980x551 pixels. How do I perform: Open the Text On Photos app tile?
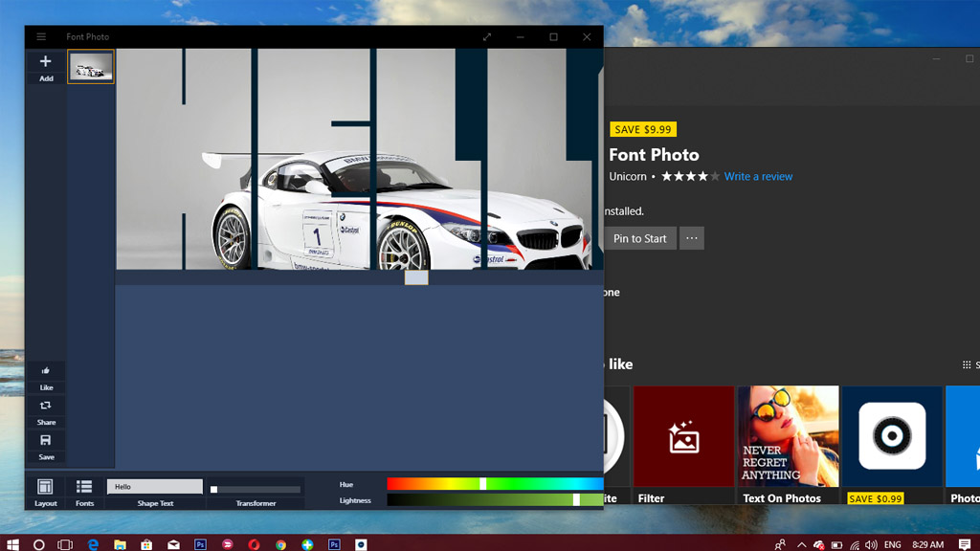click(x=789, y=445)
